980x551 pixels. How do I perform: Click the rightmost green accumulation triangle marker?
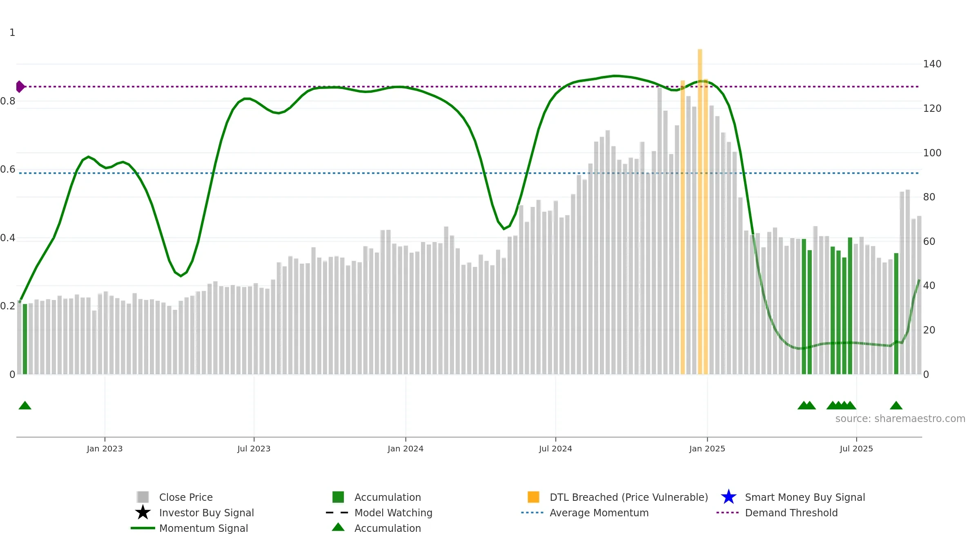coord(896,405)
